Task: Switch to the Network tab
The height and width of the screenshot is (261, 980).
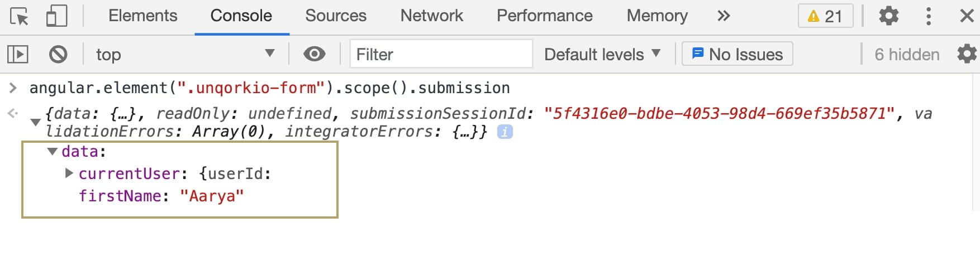Action: tap(431, 16)
